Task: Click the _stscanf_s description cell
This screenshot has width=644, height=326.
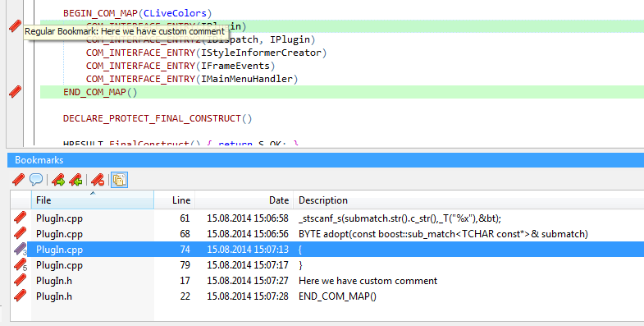Action: [400, 218]
